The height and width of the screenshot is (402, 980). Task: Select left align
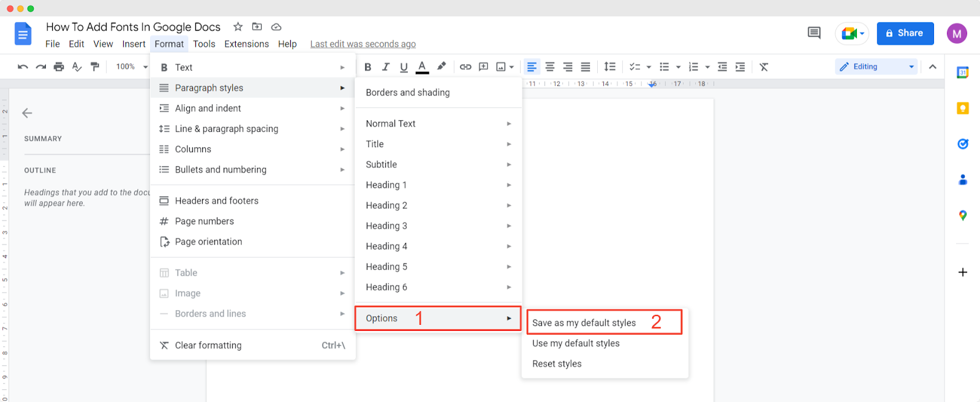pos(532,67)
